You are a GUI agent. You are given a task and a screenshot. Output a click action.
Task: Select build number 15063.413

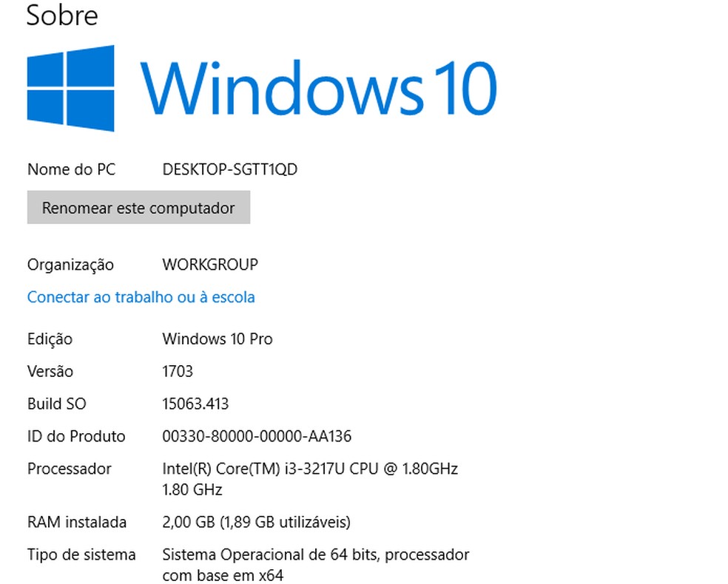click(195, 404)
